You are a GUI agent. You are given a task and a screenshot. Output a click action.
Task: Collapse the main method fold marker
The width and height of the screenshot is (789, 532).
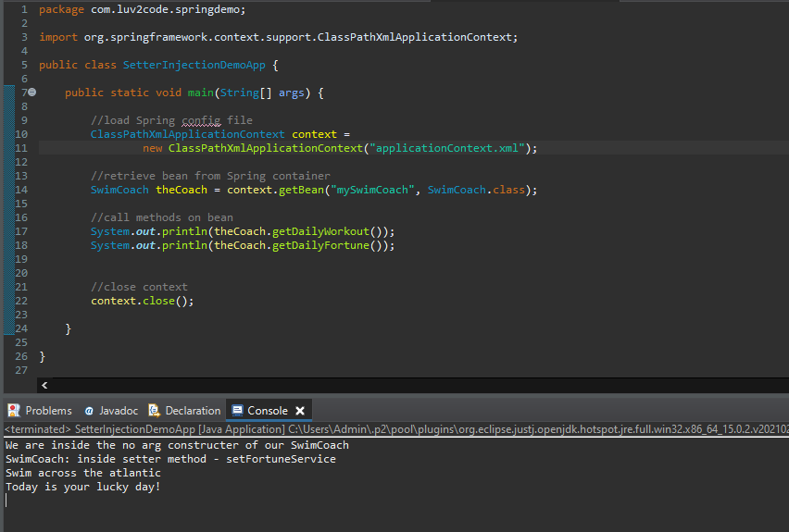click(x=32, y=92)
